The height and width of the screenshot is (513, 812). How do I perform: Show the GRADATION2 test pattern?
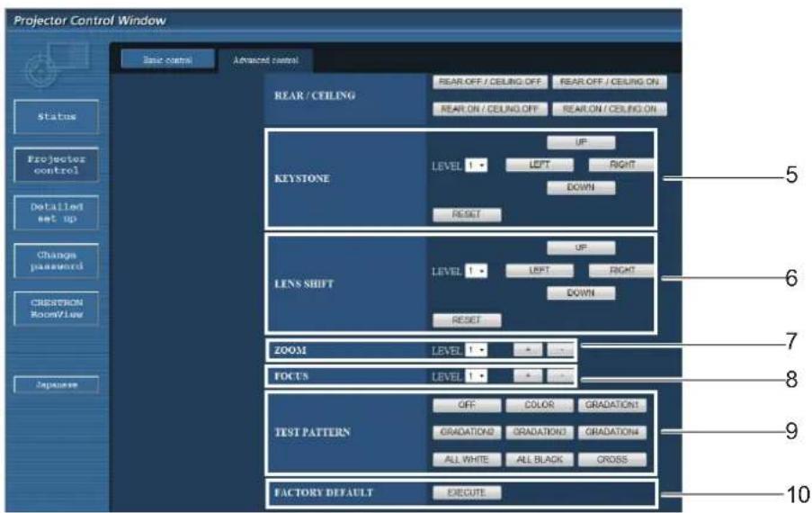coord(467,432)
